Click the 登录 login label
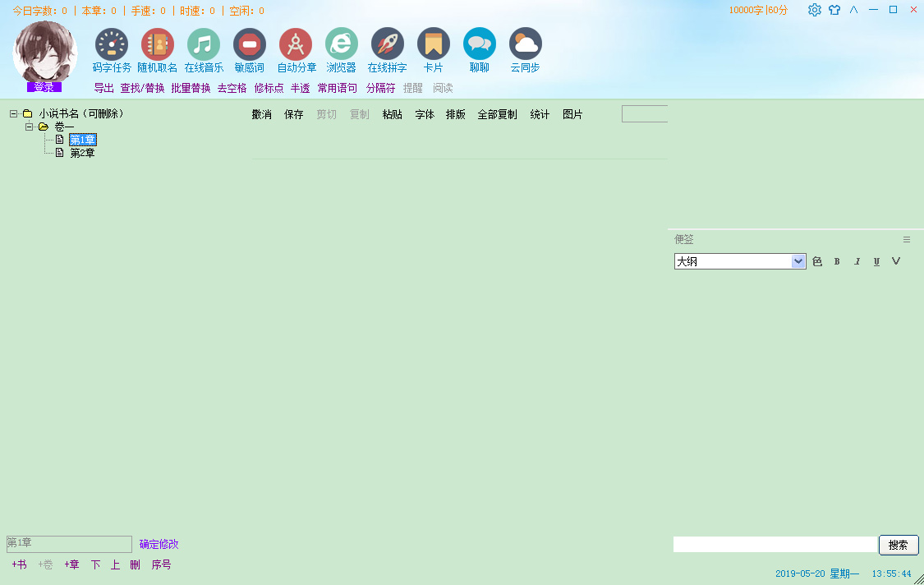 pyautogui.click(x=44, y=87)
